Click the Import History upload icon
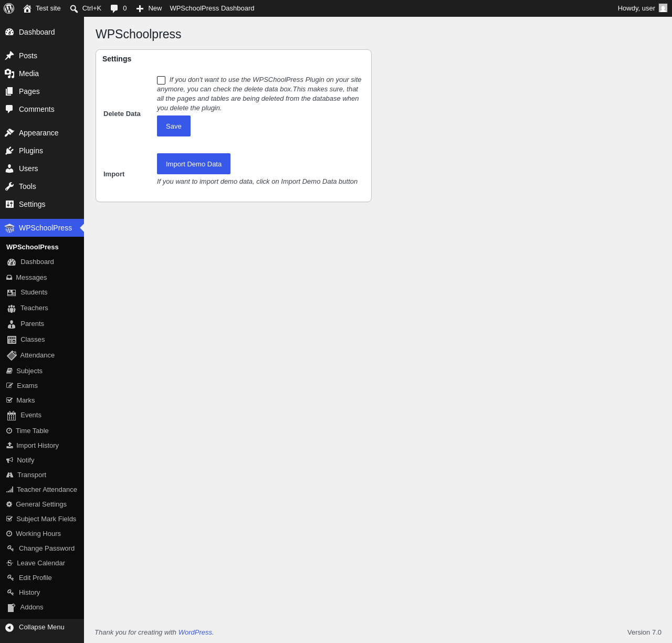 (9, 446)
